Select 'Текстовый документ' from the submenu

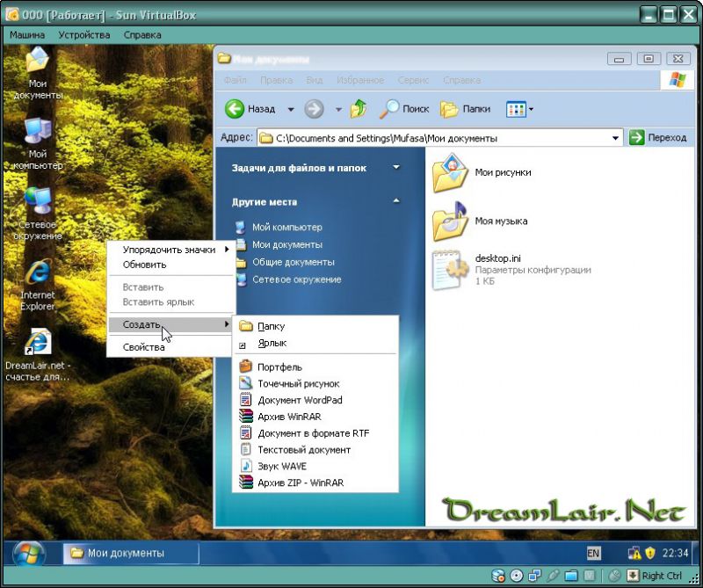(303, 449)
